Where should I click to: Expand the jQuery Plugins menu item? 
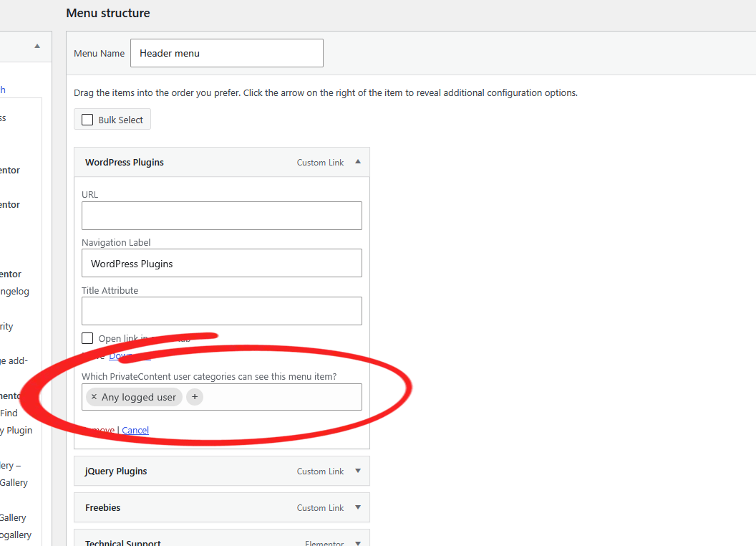[x=358, y=471]
